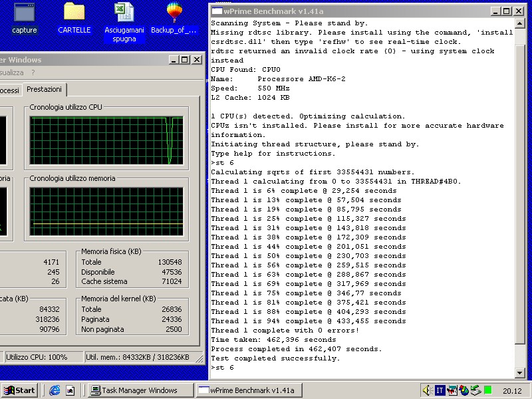Switch to wPrime Benchmark taskbar button
The width and height of the screenshot is (532, 399).
[249, 390]
